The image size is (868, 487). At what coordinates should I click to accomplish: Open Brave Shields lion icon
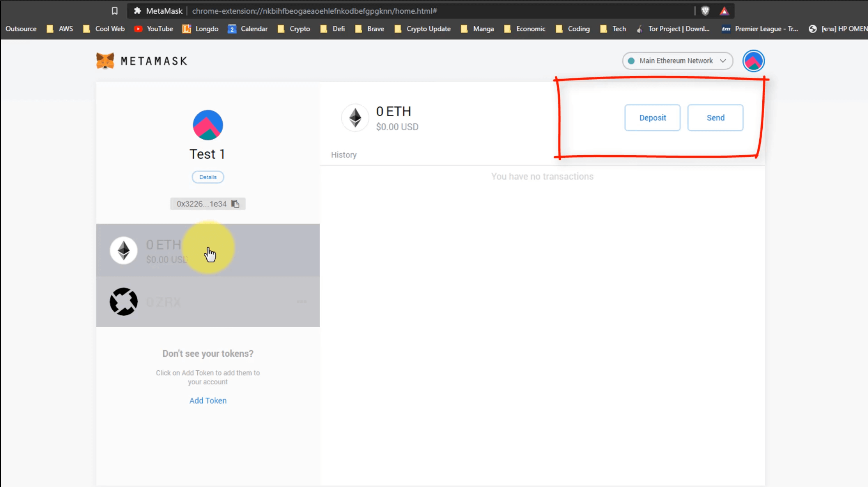click(705, 11)
